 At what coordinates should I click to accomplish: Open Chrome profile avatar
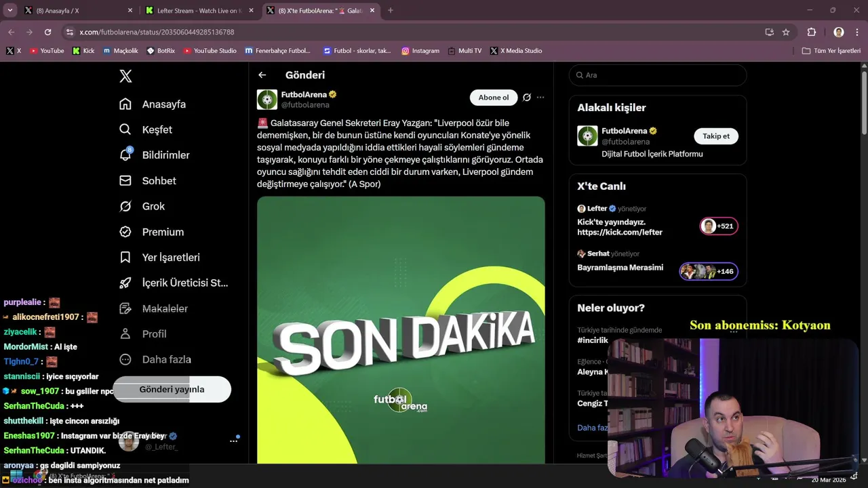pyautogui.click(x=839, y=32)
